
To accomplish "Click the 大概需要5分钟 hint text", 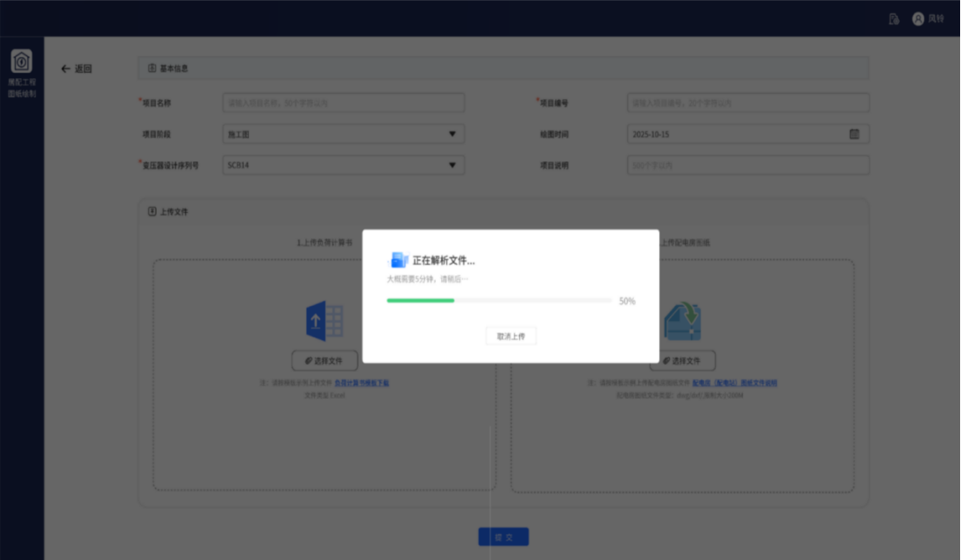I will [427, 280].
